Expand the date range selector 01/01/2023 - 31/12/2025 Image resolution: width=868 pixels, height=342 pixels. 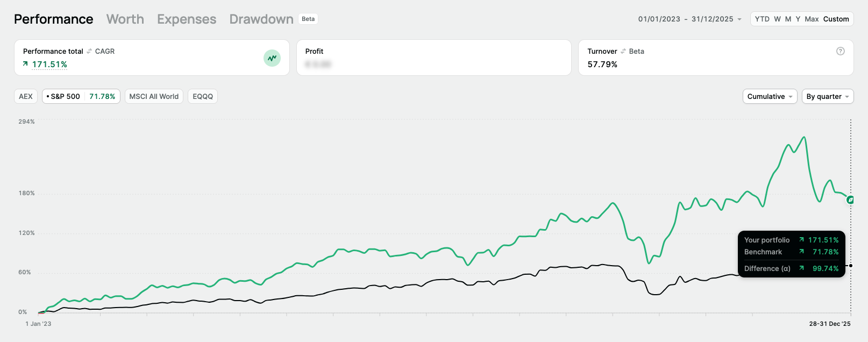click(x=689, y=19)
